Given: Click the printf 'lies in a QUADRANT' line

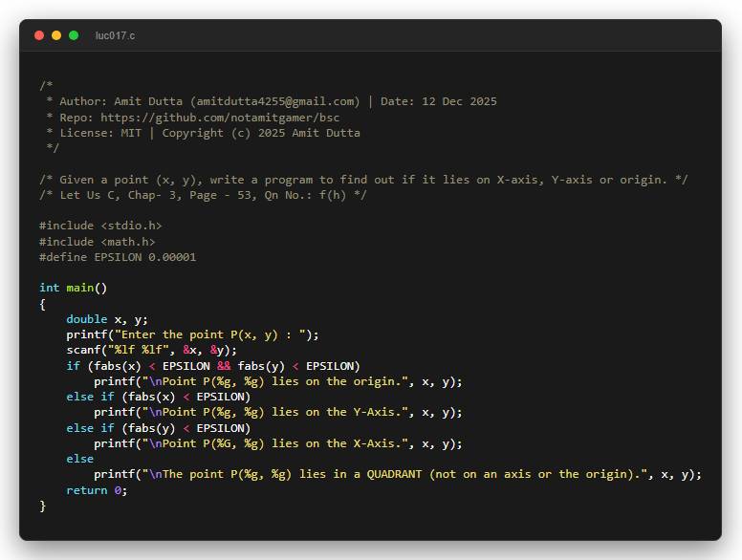Looking at the screenshot, I should pyautogui.click(x=398, y=474).
